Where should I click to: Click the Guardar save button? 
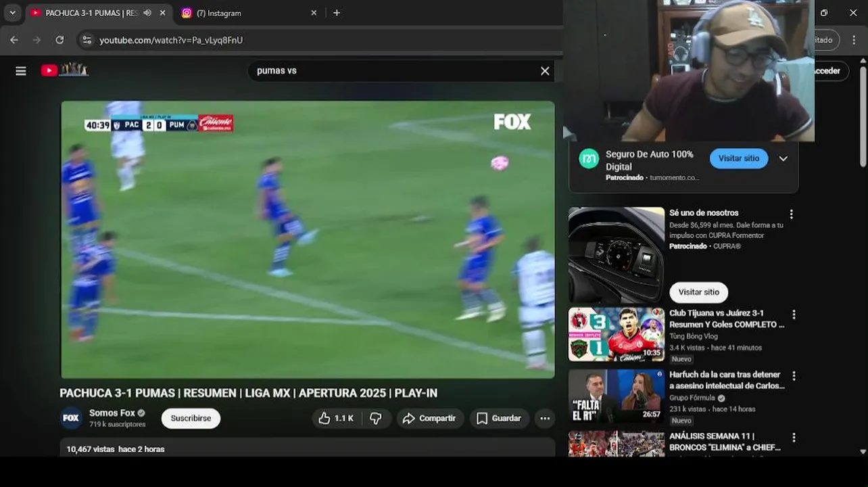(x=499, y=418)
